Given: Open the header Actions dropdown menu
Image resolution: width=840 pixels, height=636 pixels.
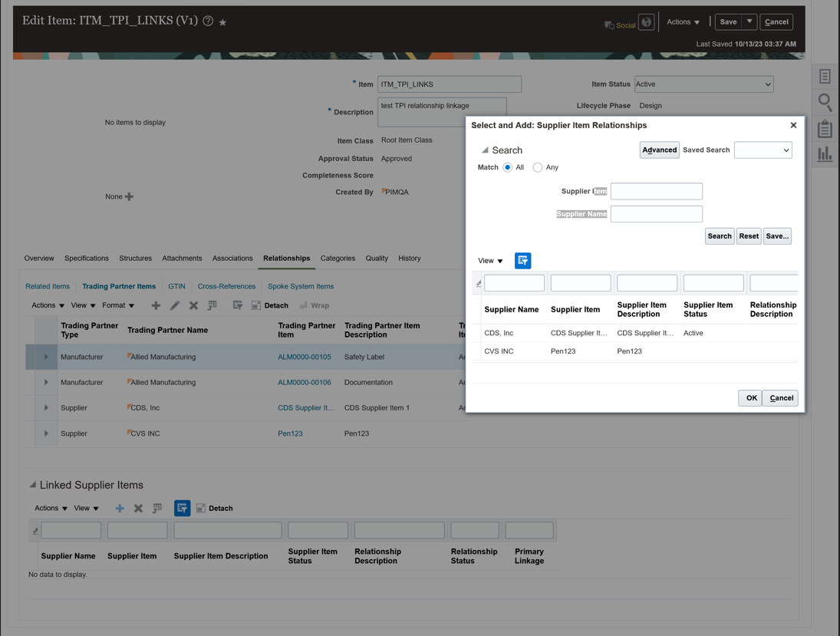Looking at the screenshot, I should (683, 22).
